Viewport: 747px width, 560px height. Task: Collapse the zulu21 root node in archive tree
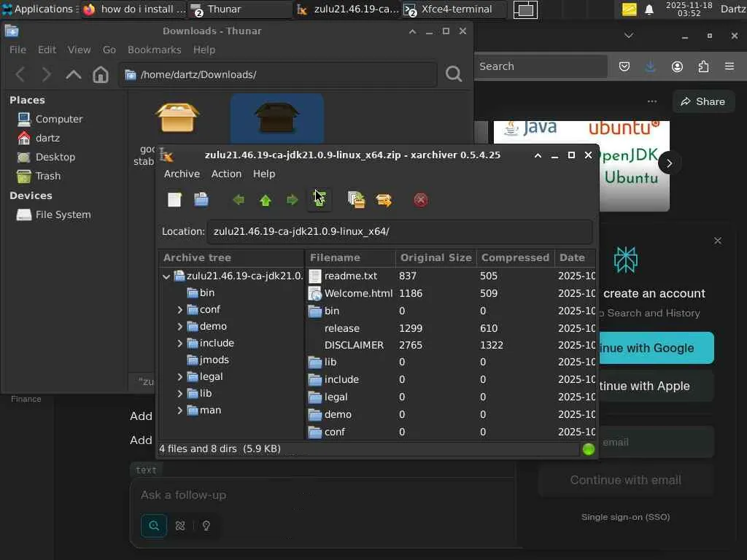[x=166, y=276]
